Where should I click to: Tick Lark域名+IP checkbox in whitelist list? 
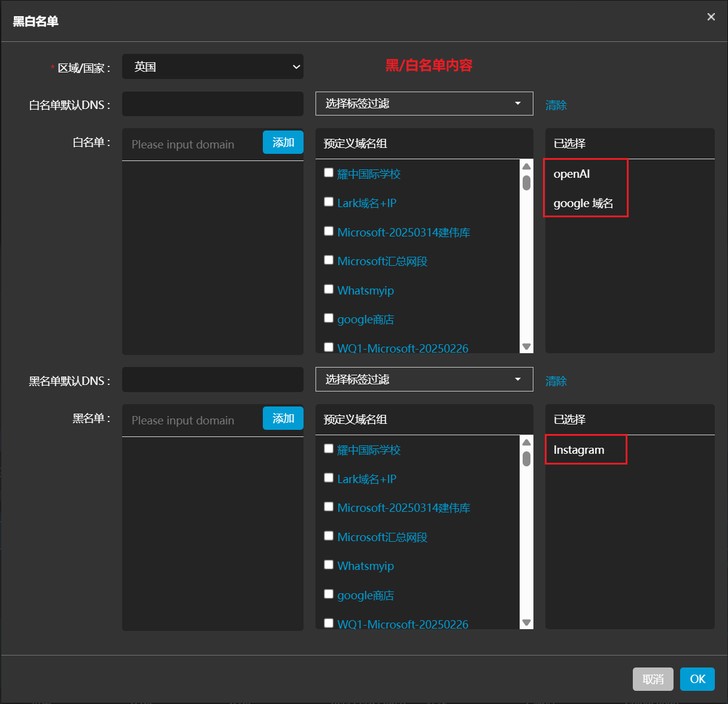pyautogui.click(x=329, y=202)
